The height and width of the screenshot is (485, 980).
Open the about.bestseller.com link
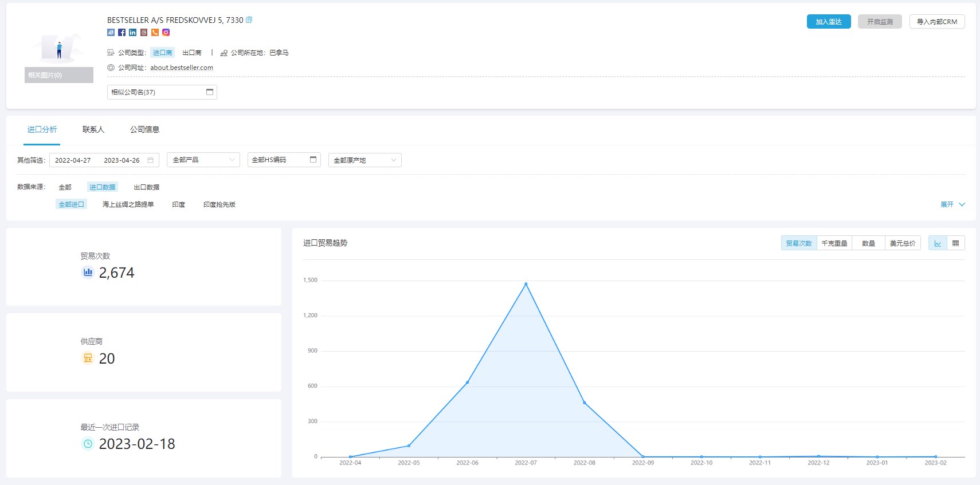(182, 68)
